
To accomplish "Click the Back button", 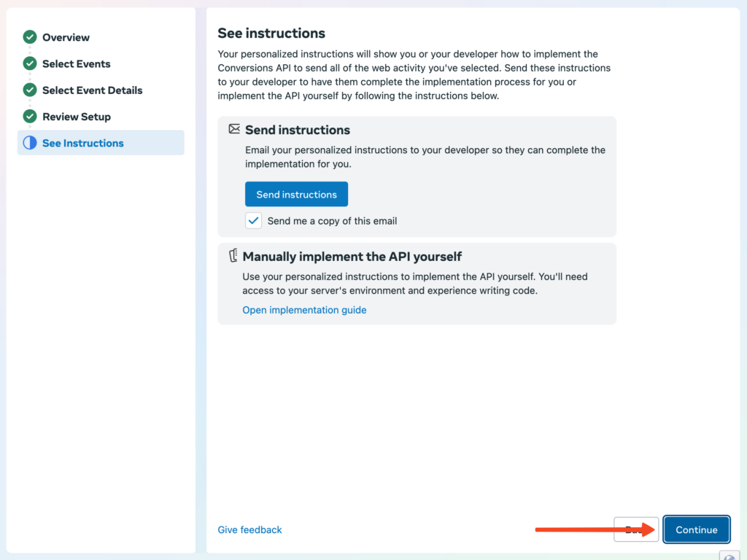I will [632, 530].
